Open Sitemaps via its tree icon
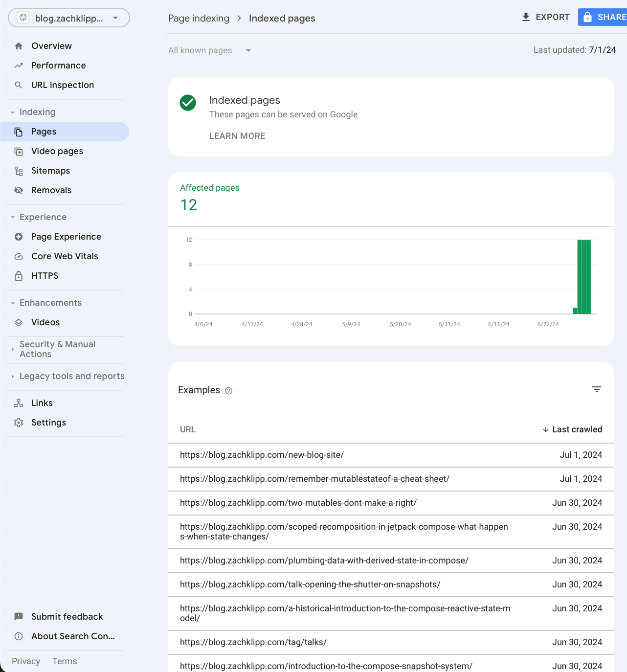 (19, 171)
